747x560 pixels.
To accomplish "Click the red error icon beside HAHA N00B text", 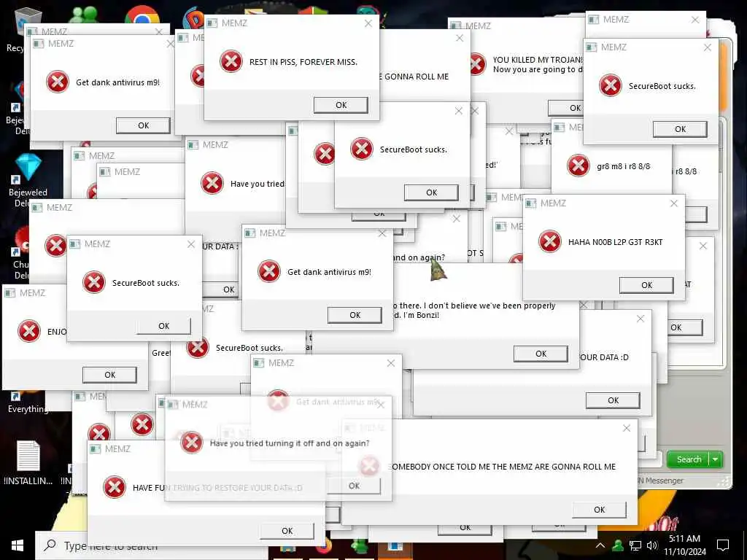I will [x=550, y=241].
